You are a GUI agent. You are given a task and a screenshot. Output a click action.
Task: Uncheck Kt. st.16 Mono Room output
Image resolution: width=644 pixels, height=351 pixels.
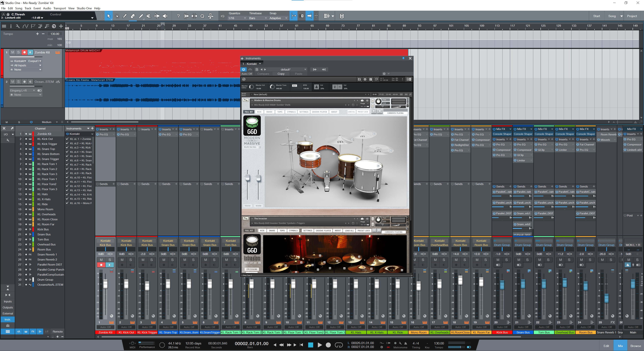pos(67,203)
